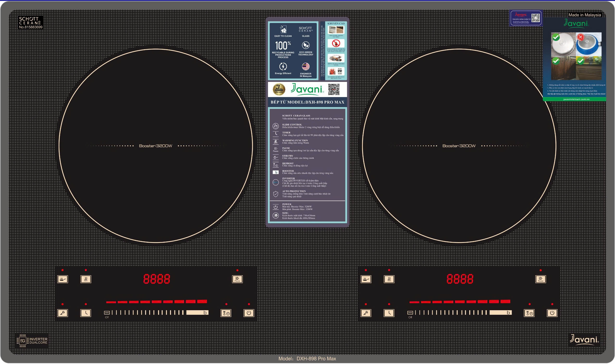
Task: Tap the left zone Warm button
Action: pos(86,279)
